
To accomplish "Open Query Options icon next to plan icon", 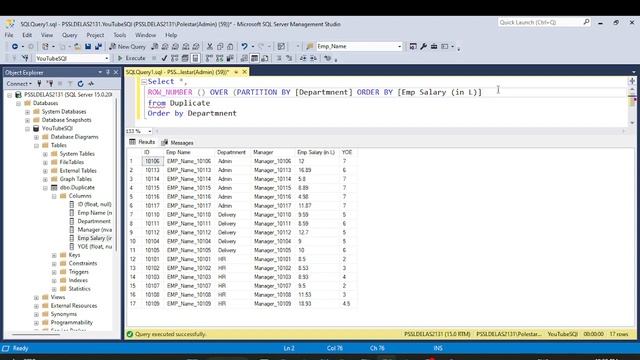I will pos(185,58).
